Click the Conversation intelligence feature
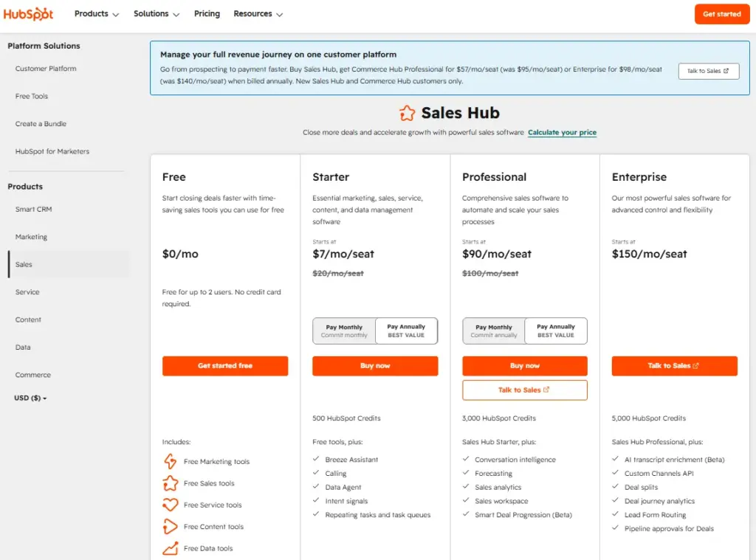Image resolution: width=756 pixels, height=560 pixels. pos(515,460)
